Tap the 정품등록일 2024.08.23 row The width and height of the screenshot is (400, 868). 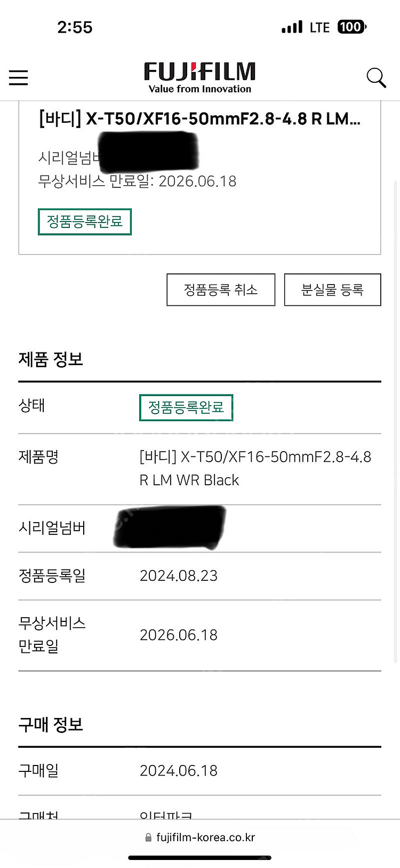(200, 576)
